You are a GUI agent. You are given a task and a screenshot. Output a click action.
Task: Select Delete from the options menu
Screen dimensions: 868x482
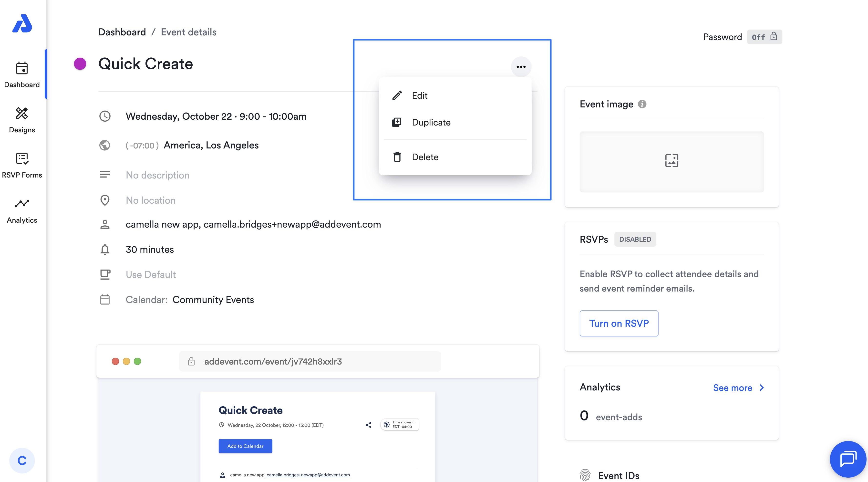425,157
